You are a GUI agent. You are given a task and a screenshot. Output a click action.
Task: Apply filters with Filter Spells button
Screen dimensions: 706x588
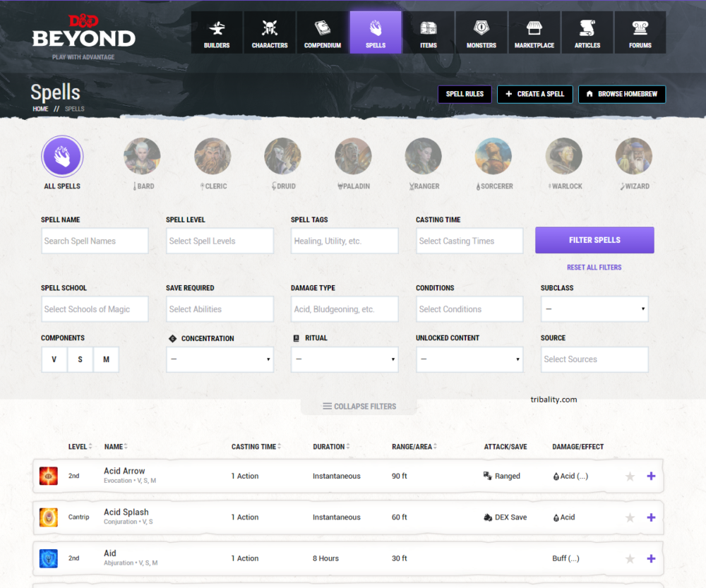[x=594, y=240]
